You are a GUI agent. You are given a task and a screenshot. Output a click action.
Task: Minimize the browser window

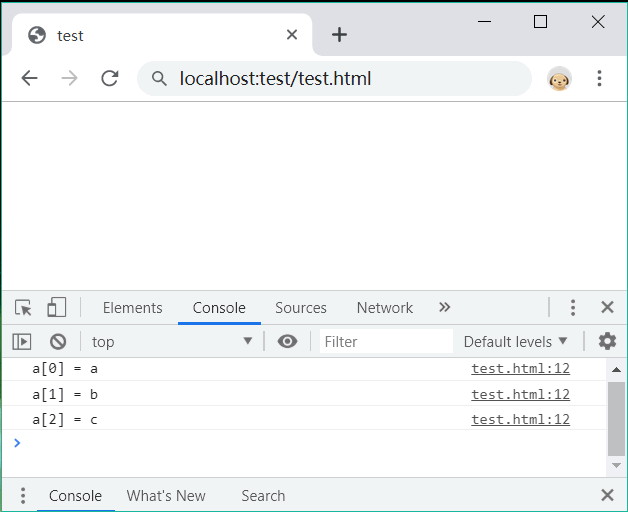point(484,22)
